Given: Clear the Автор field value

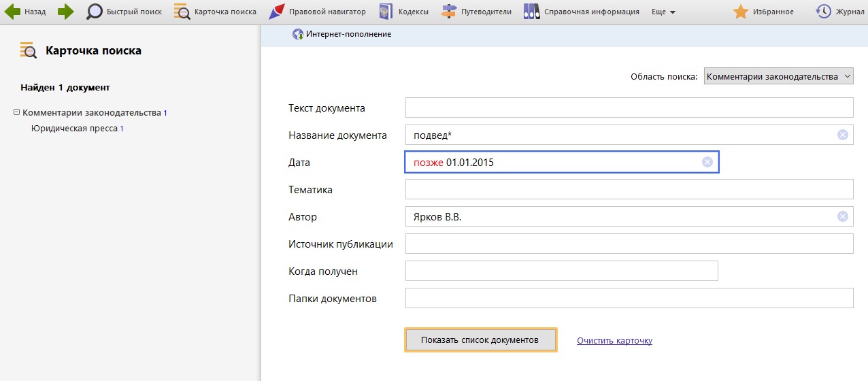Looking at the screenshot, I should pos(843,216).
